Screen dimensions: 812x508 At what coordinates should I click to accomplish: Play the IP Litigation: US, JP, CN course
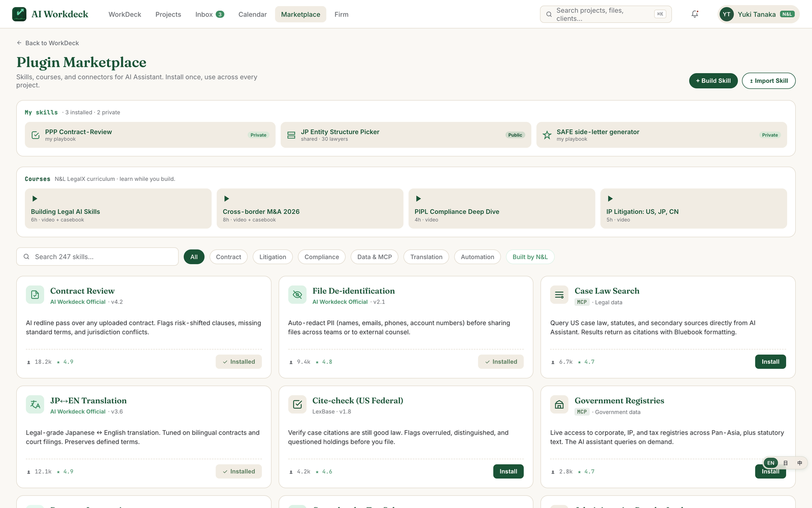pos(611,199)
